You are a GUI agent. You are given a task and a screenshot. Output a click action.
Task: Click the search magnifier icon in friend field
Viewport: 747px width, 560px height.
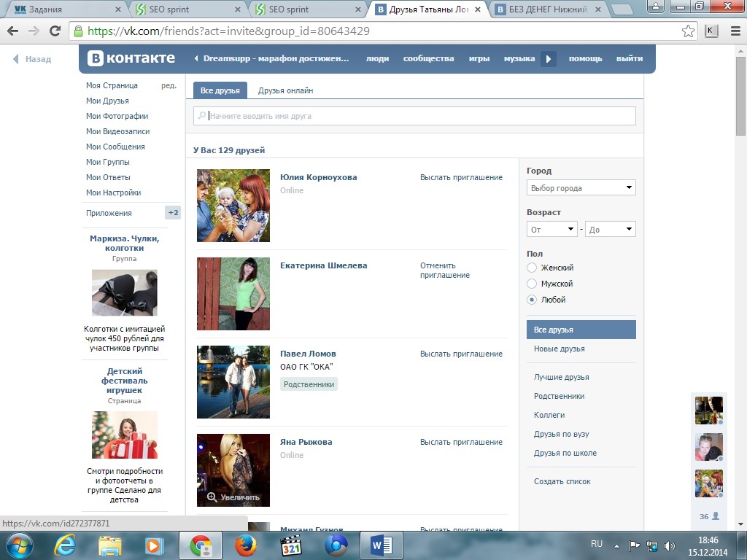pyautogui.click(x=202, y=116)
